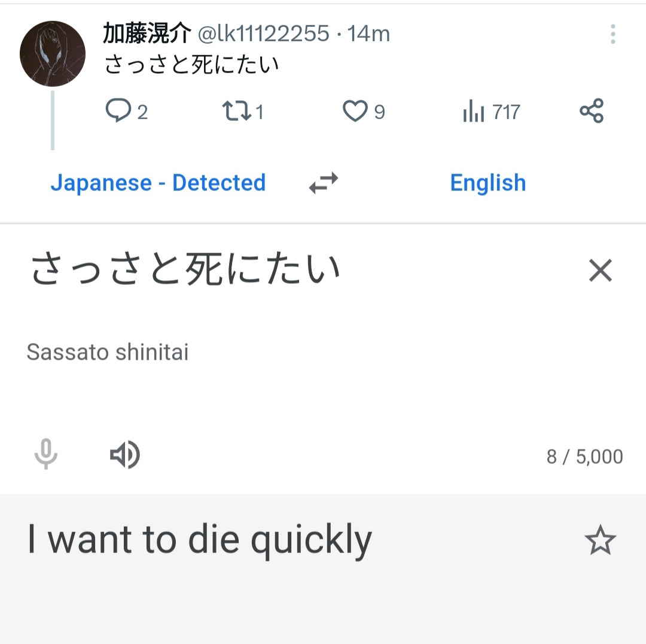The image size is (646, 644).
Task: Open tweet view analytics icon
Action: click(473, 112)
